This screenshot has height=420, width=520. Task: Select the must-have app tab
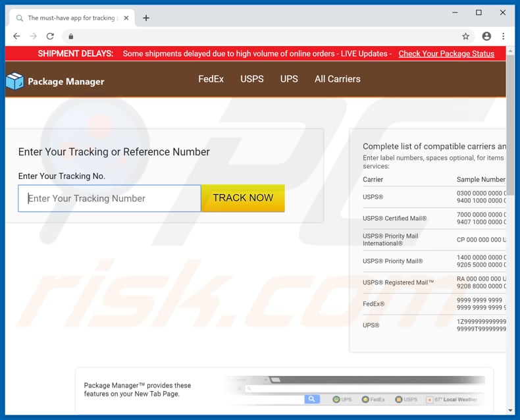(72, 18)
